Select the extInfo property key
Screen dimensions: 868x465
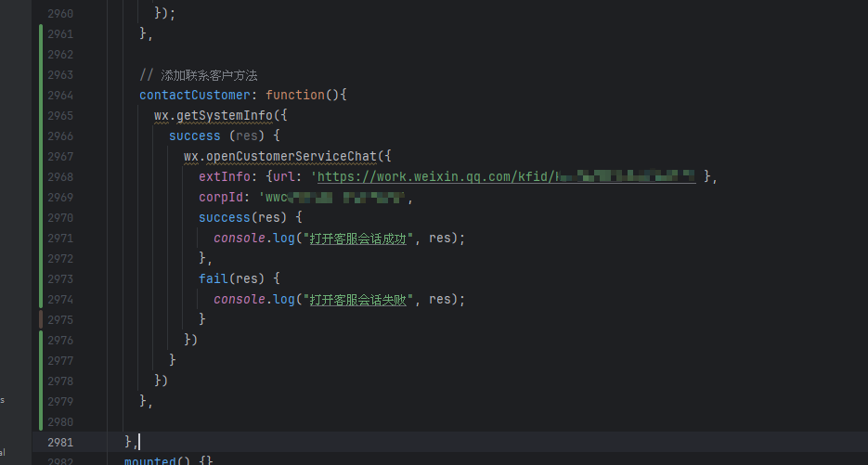(x=225, y=176)
